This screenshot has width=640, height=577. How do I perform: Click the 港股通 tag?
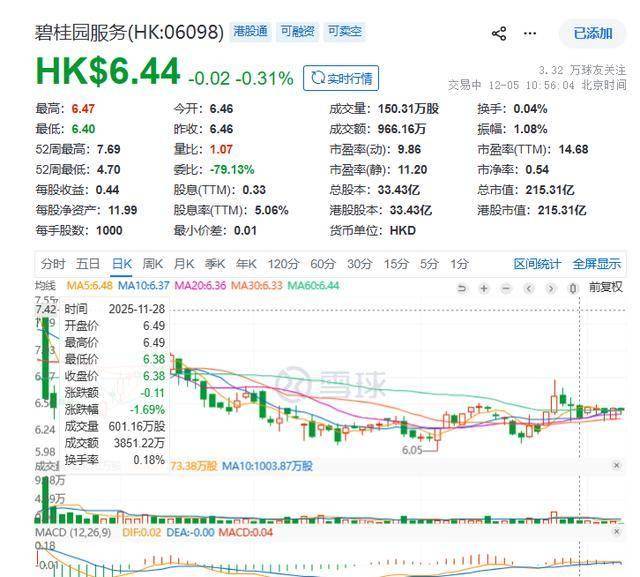[x=250, y=31]
